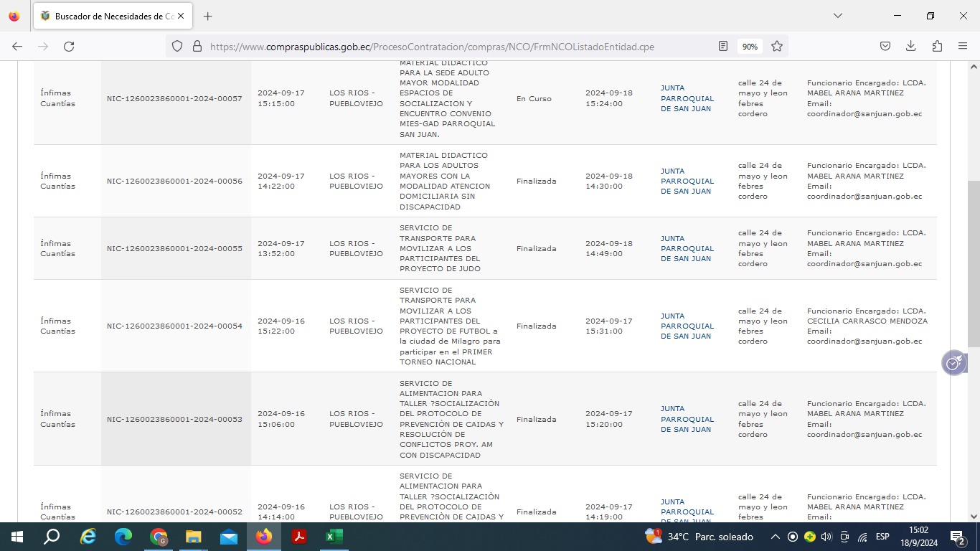Open JUNTA PARROQUIAL link in row 00053
The width and height of the screenshot is (980, 551).
pos(687,419)
